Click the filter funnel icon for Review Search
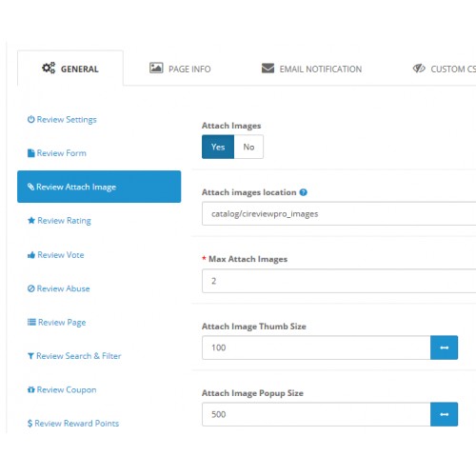This screenshot has height=476, width=476. 30,356
